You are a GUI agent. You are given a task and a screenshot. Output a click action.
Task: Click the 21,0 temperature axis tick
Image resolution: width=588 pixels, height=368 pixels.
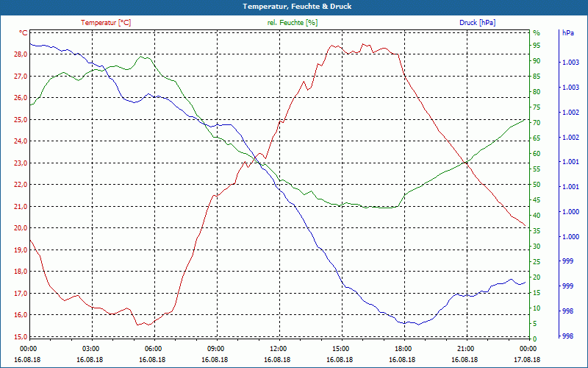click(x=21, y=206)
